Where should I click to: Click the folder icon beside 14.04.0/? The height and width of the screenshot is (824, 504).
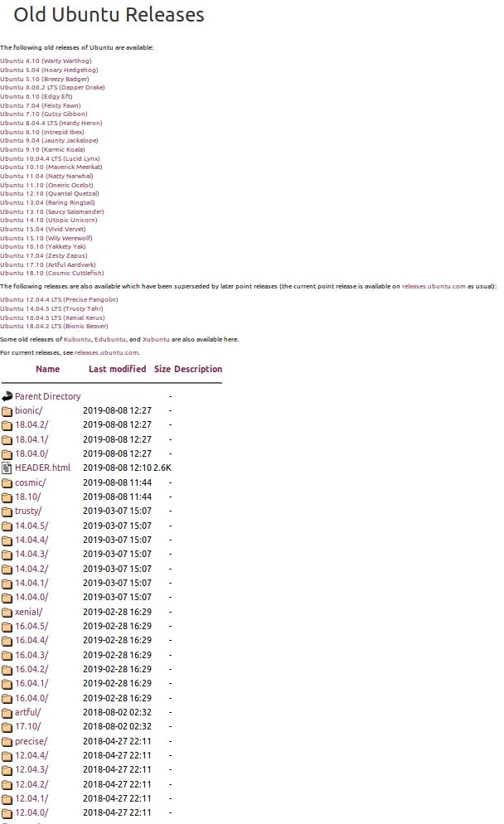(x=7, y=598)
